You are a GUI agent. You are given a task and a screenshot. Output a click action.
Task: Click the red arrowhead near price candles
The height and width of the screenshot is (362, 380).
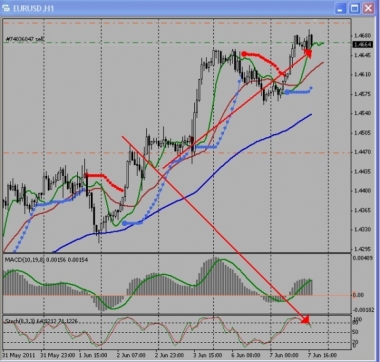[308, 53]
